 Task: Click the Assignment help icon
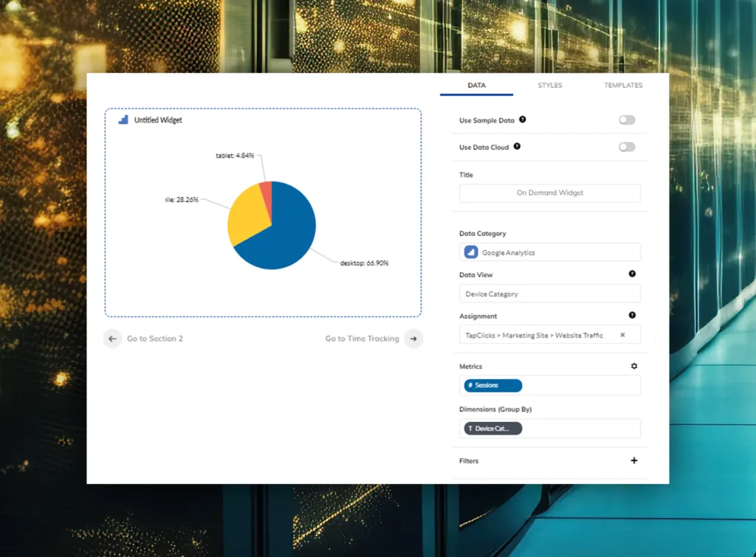[x=632, y=316]
